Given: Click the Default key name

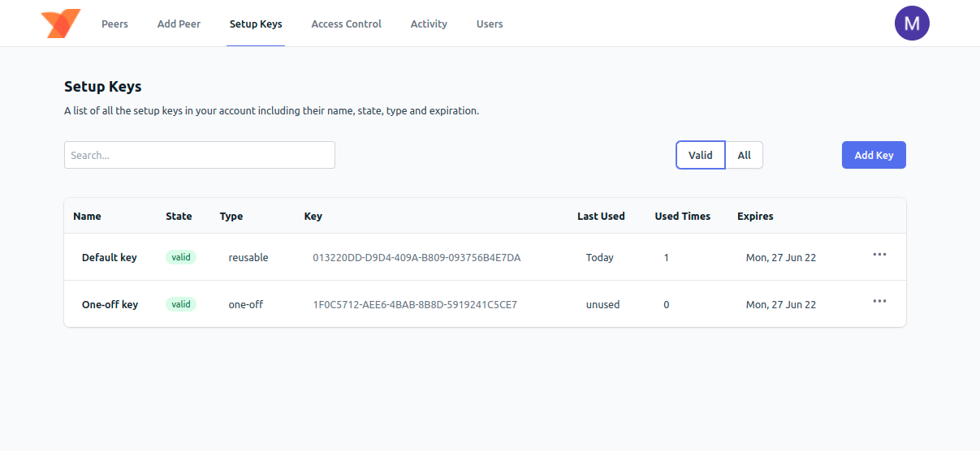Looking at the screenshot, I should 110,257.
